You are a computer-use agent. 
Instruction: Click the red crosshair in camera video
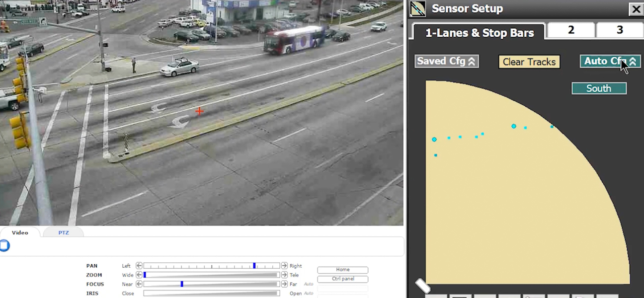[199, 111]
